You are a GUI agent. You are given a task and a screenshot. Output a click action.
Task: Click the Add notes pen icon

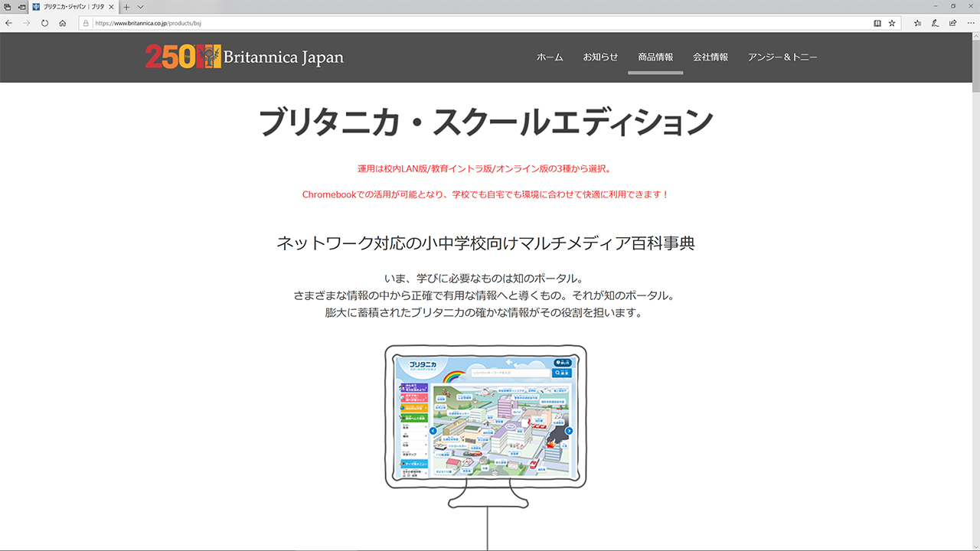tap(935, 23)
